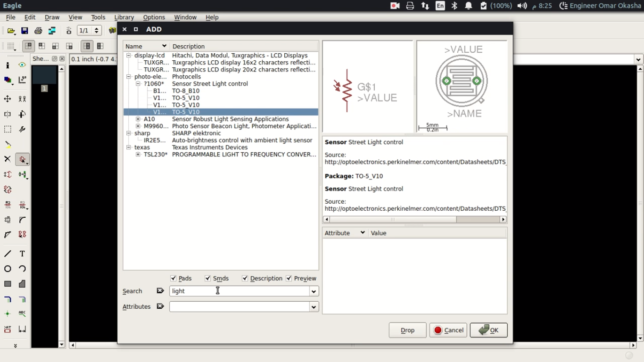The height and width of the screenshot is (362, 644).
Task: Click the OK button
Action: 488,330
